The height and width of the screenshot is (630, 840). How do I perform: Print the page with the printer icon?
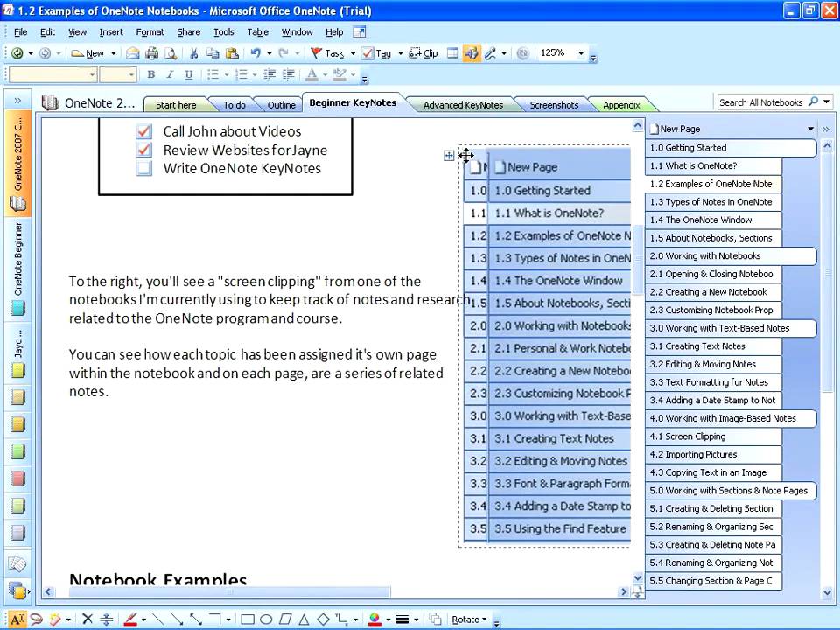point(152,53)
